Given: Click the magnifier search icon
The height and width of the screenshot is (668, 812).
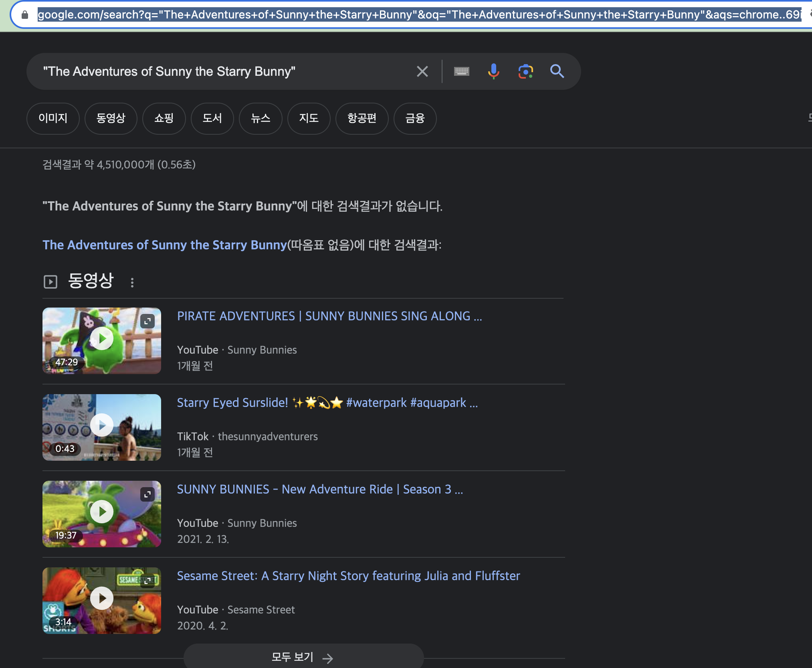Looking at the screenshot, I should pos(557,71).
